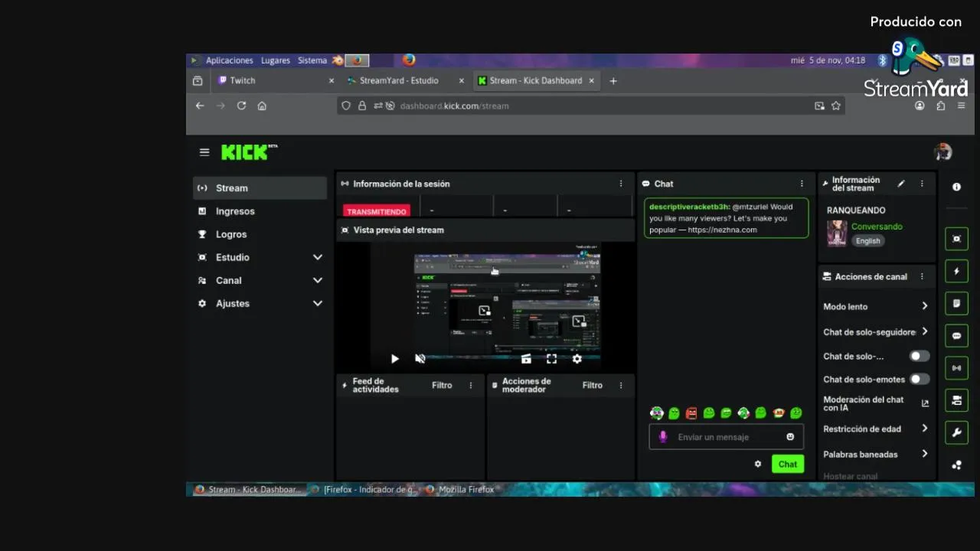Toggle chat bubble widget in right rail
The width and height of the screenshot is (980, 551).
(x=956, y=335)
